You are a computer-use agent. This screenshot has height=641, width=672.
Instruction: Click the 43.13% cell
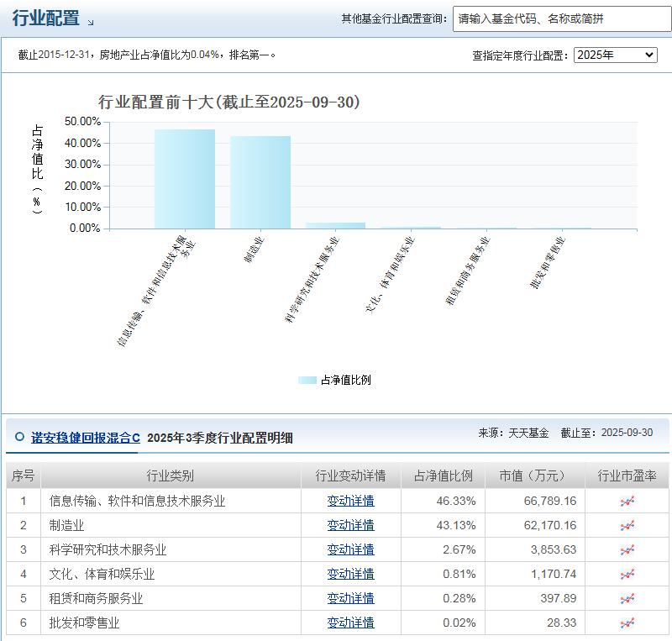pos(443,525)
